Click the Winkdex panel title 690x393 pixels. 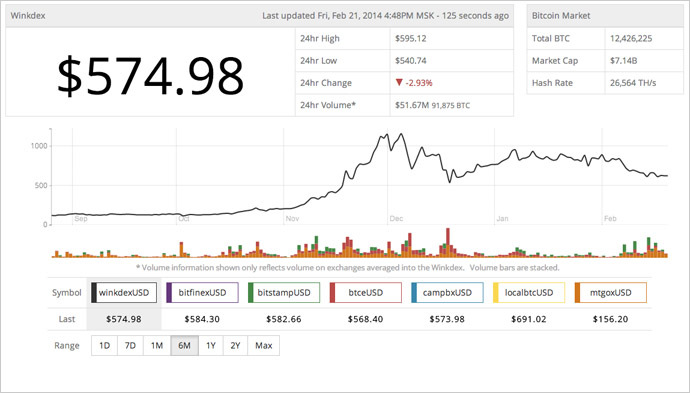pos(28,15)
